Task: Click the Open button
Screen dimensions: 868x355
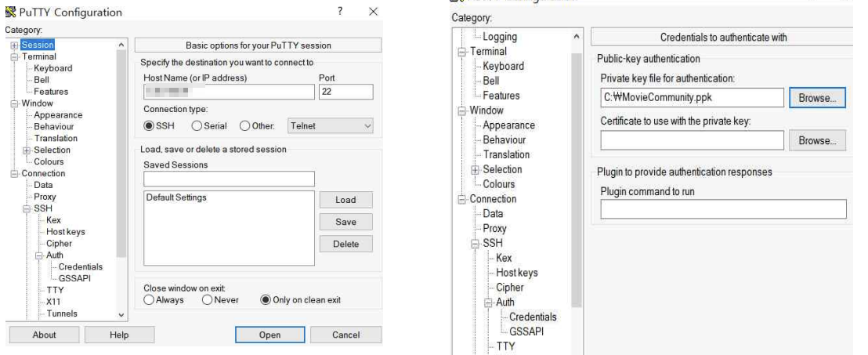Action: click(x=269, y=335)
